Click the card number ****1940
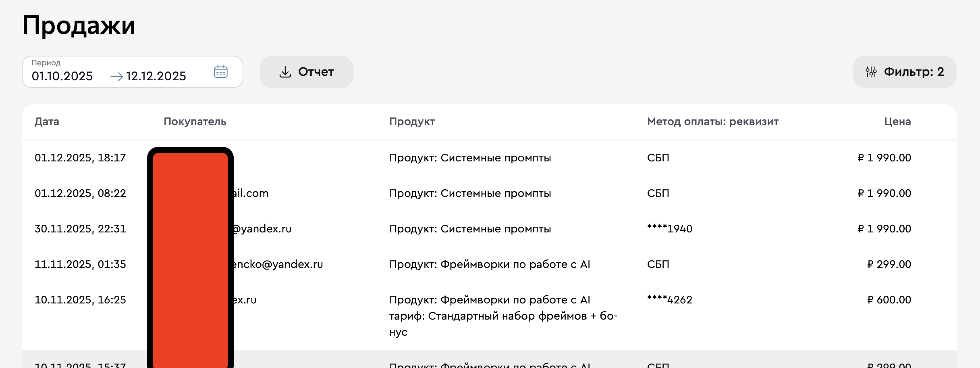The width and height of the screenshot is (980, 368). 669,229
